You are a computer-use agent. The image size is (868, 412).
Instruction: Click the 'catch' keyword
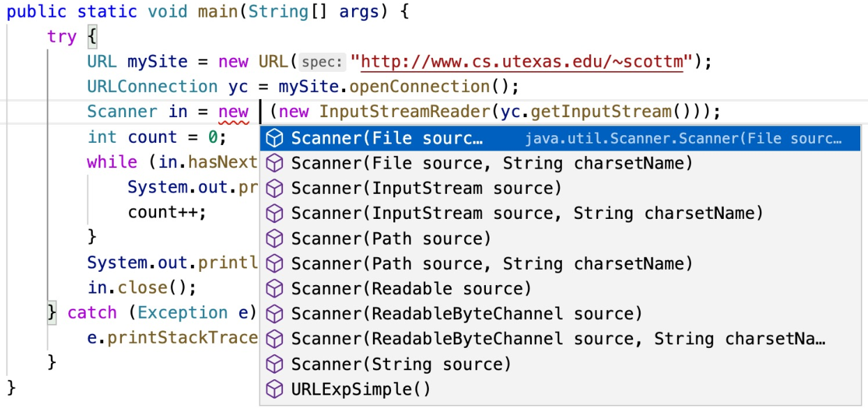pyautogui.click(x=92, y=313)
